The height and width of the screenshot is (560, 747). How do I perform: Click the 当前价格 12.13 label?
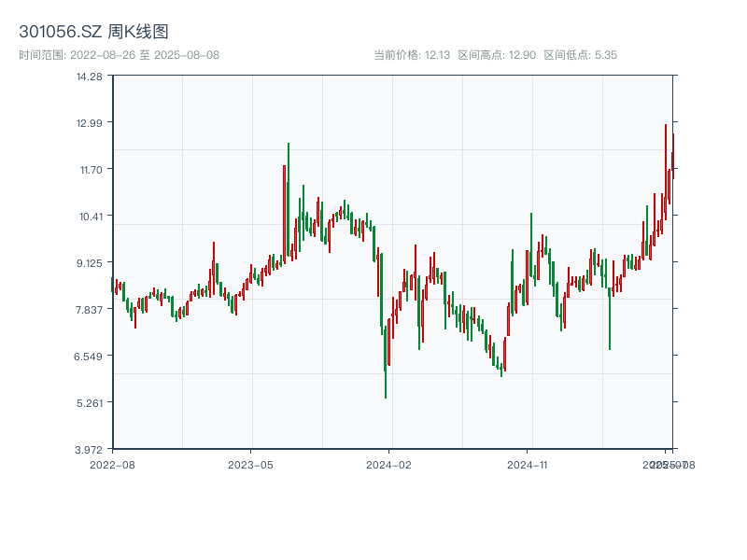coord(412,55)
